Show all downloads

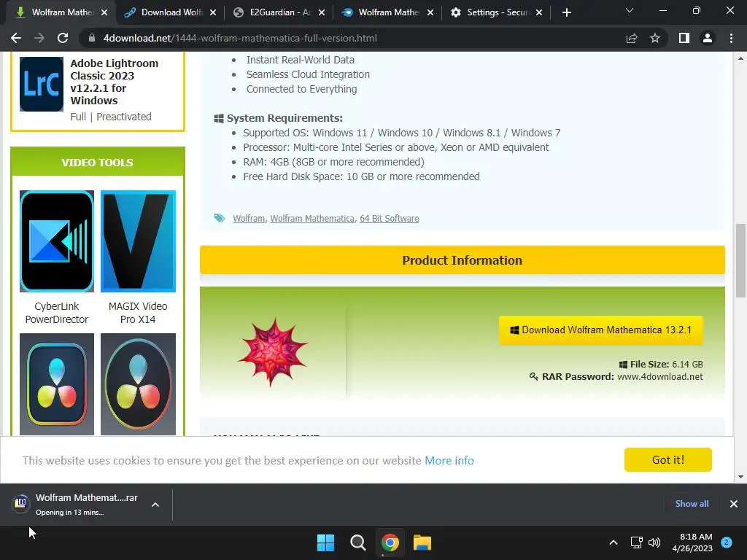pos(692,504)
